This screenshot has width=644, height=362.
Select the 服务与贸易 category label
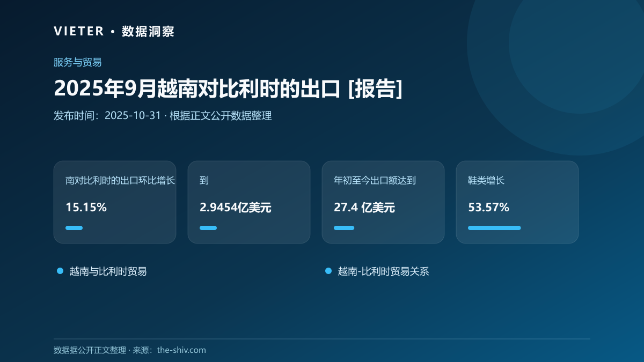pos(77,62)
